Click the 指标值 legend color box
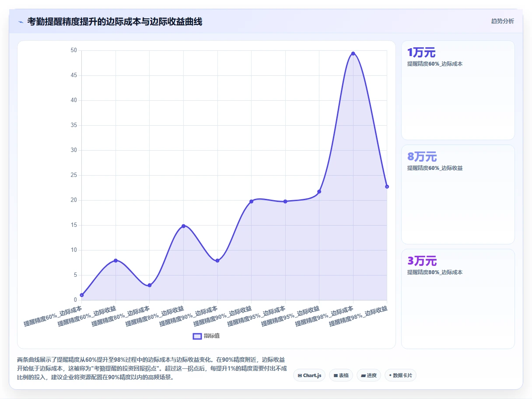Image resolution: width=532 pixels, height=399 pixels. 197,336
